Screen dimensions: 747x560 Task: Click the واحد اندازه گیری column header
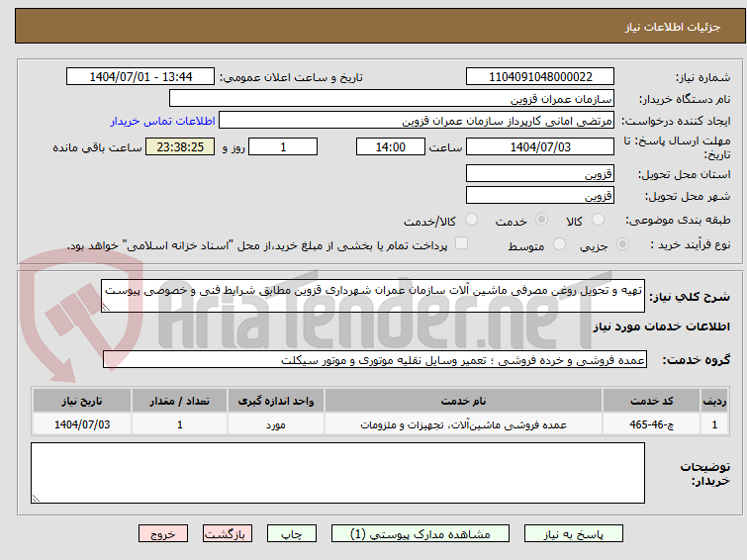[276, 401]
